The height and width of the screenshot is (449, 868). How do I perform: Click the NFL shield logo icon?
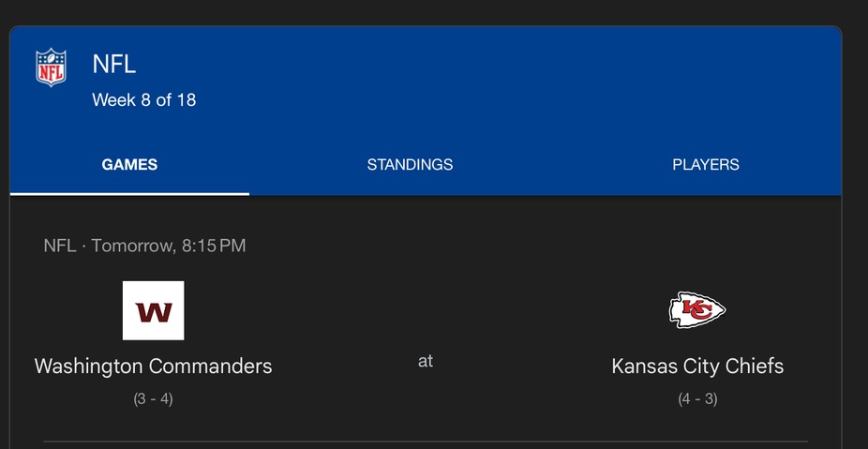[x=51, y=67]
